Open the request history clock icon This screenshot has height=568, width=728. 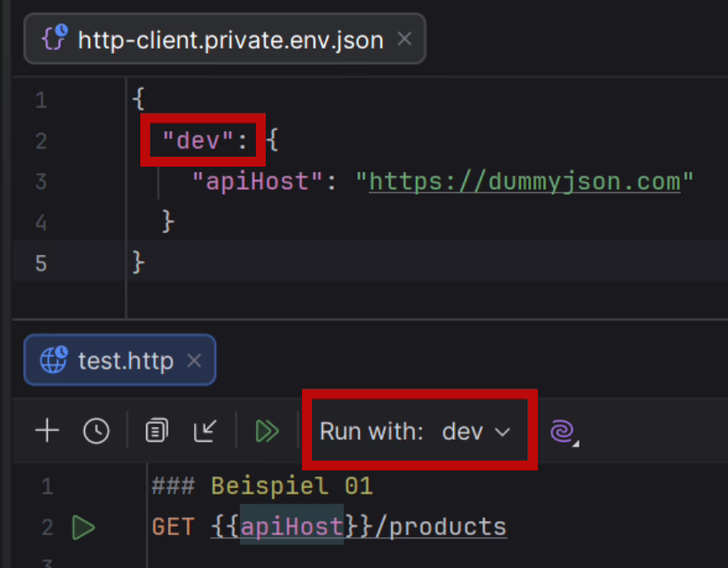97,431
